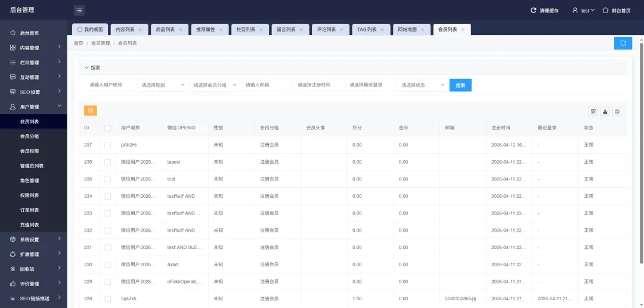Click the 栏目管理 list icon in sidebar
Screen dimensions: 644x308
13,63
